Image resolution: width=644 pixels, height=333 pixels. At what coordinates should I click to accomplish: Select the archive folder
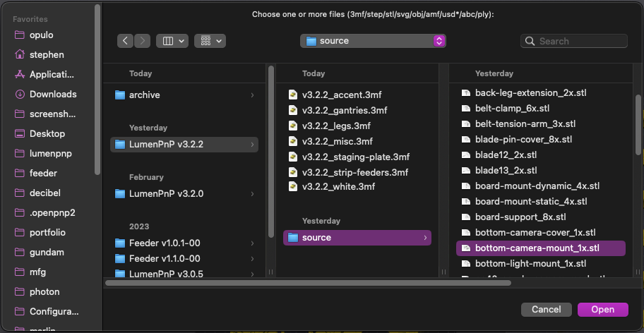(x=144, y=95)
